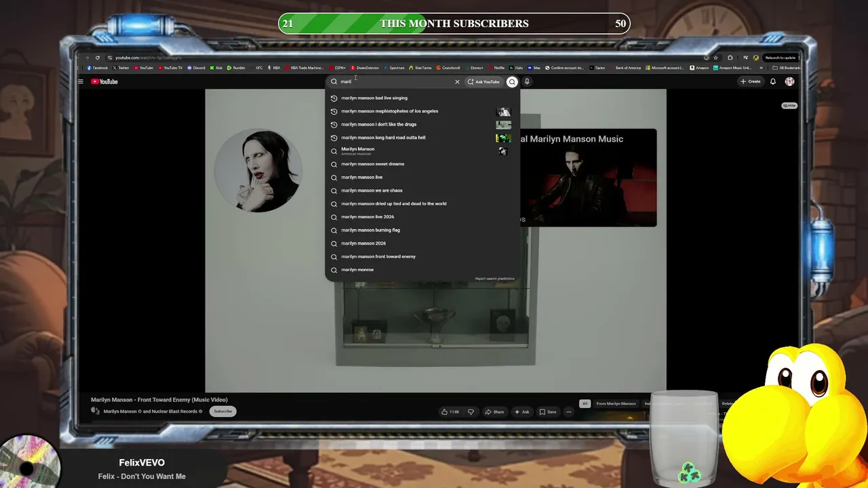Choose 'marilyn manson burning flag' suggestion
Image resolution: width=868 pixels, height=488 pixels.
422,230
